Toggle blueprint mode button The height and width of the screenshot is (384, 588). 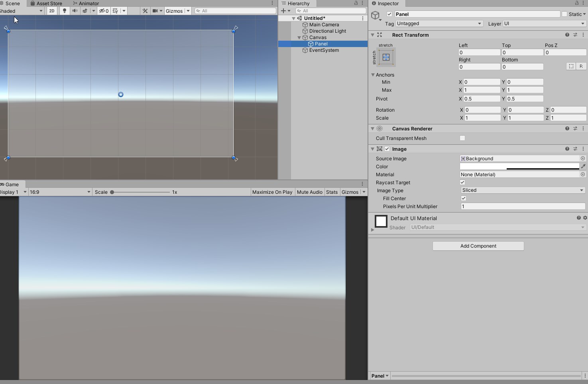pyautogui.click(x=571, y=66)
